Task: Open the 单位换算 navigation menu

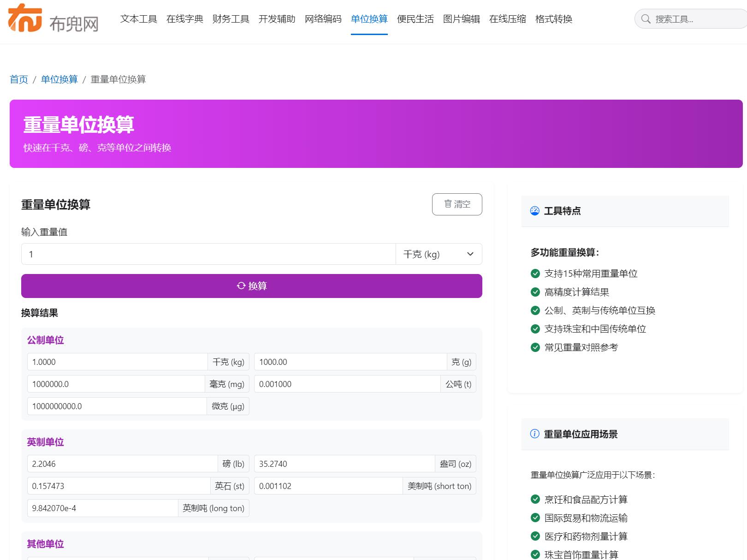Action: coord(369,19)
